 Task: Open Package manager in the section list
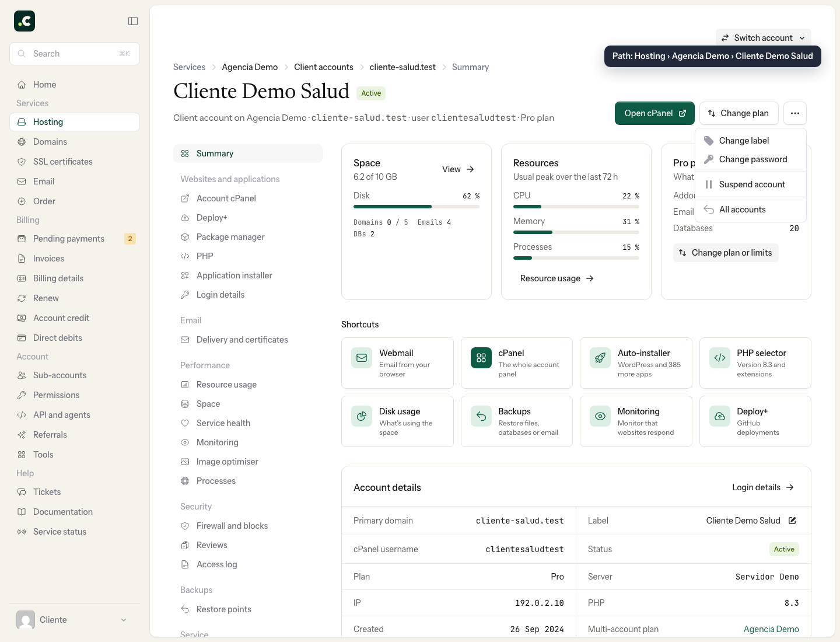click(x=248, y=237)
